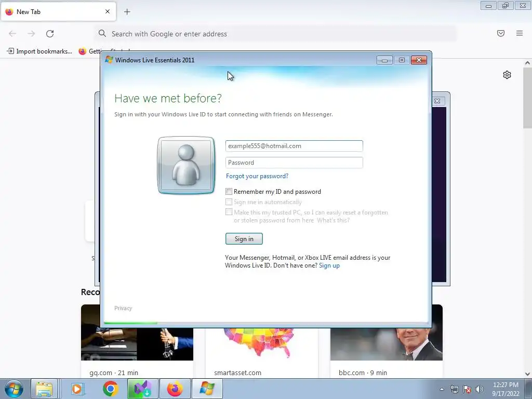The height and width of the screenshot is (399, 532).
Task: Open New Tab personalize settings gear
Action: pyautogui.click(x=507, y=75)
